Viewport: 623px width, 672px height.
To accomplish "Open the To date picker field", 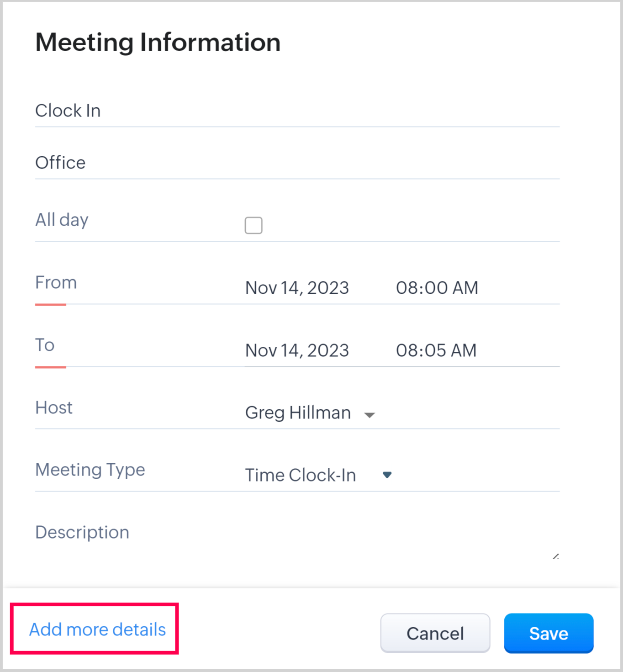I will 297,350.
